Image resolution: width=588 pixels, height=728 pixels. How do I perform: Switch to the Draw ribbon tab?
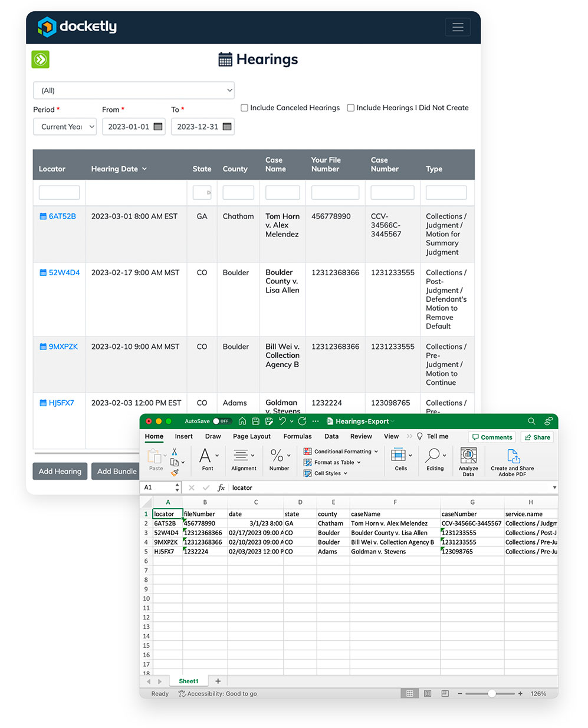coord(213,436)
